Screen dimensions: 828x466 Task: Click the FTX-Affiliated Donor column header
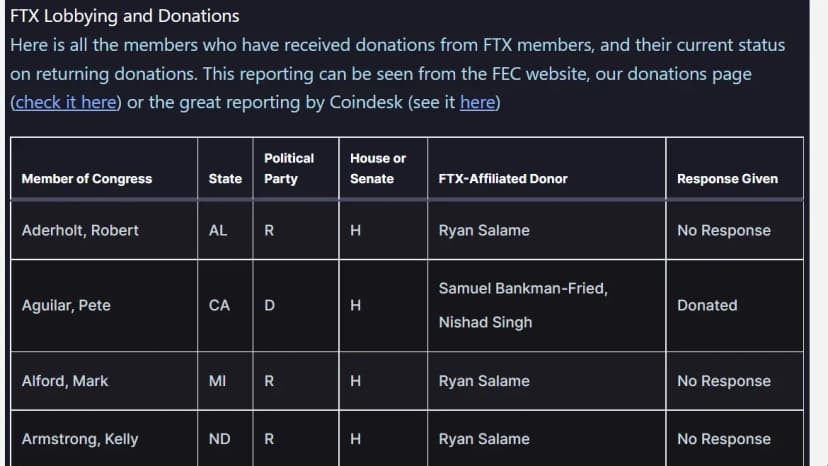502,179
